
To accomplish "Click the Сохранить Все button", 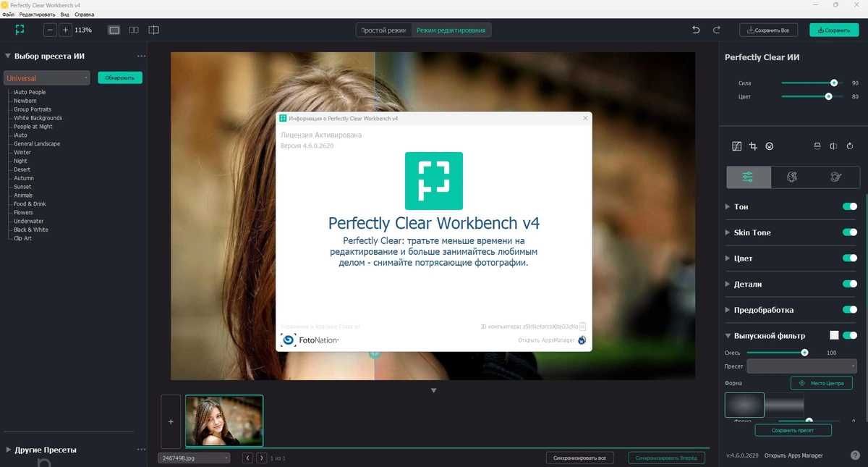I will pyautogui.click(x=768, y=30).
